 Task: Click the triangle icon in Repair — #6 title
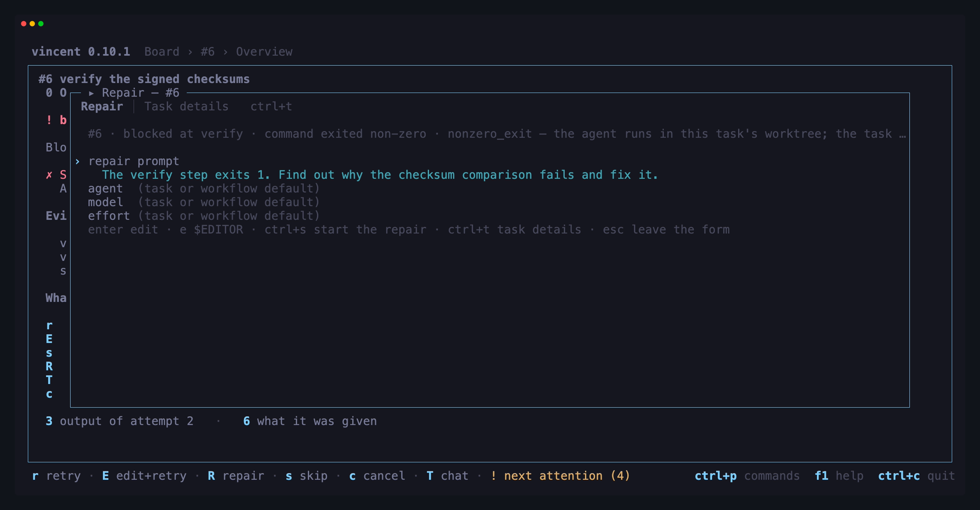[x=91, y=93]
